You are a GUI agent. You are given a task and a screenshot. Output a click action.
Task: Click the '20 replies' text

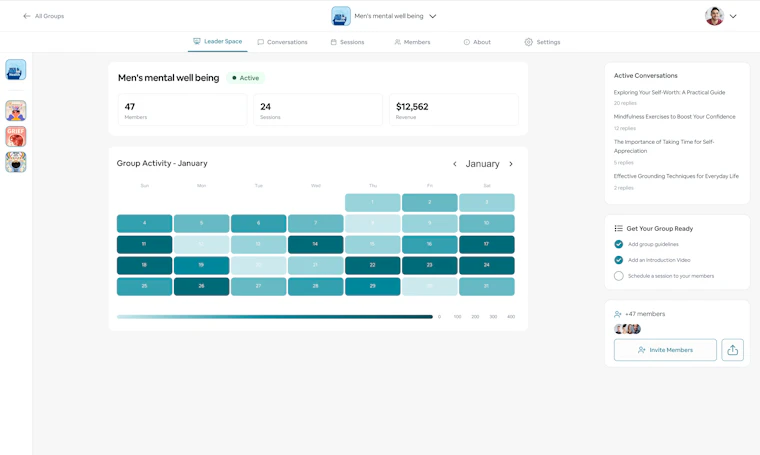click(x=625, y=103)
